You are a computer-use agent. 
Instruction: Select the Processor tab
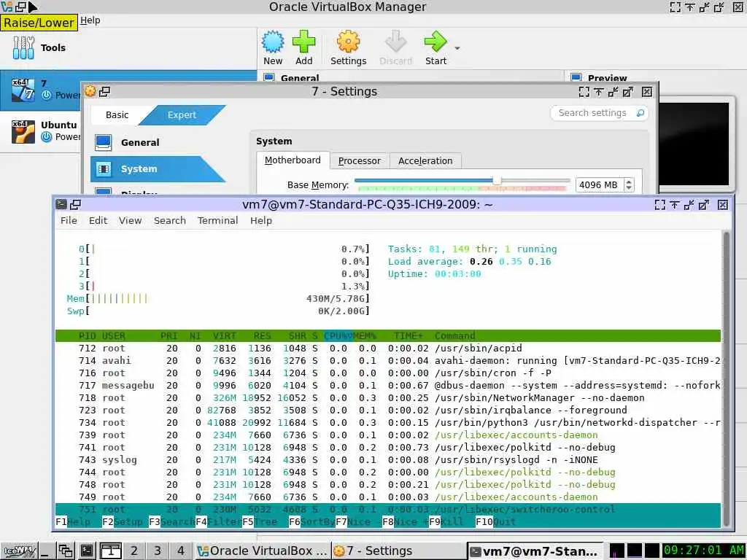coord(359,161)
